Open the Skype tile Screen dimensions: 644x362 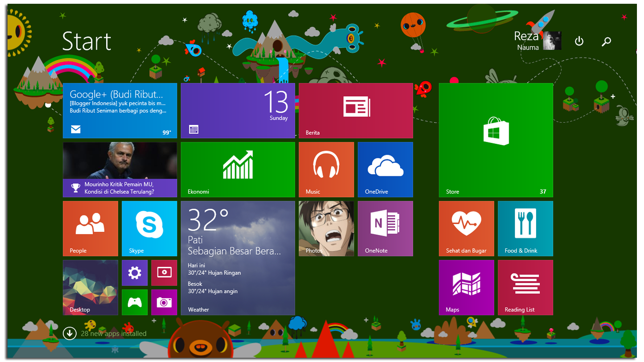coord(149,228)
